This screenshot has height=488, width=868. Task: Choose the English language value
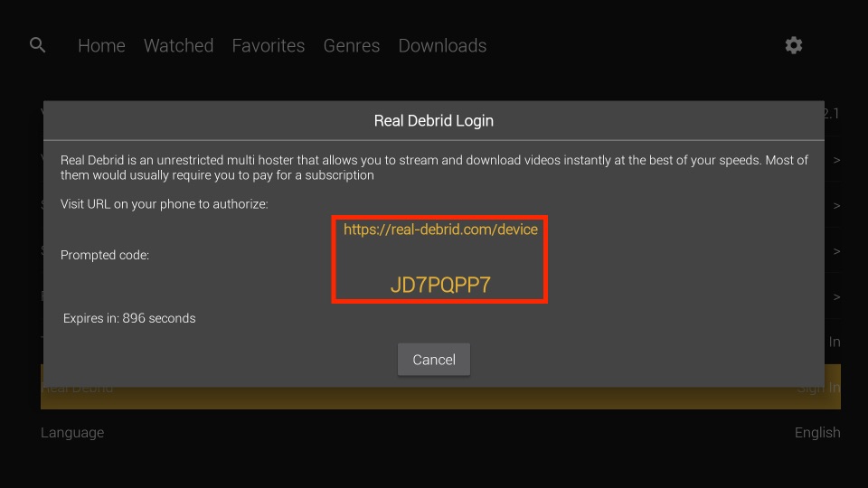(x=817, y=433)
